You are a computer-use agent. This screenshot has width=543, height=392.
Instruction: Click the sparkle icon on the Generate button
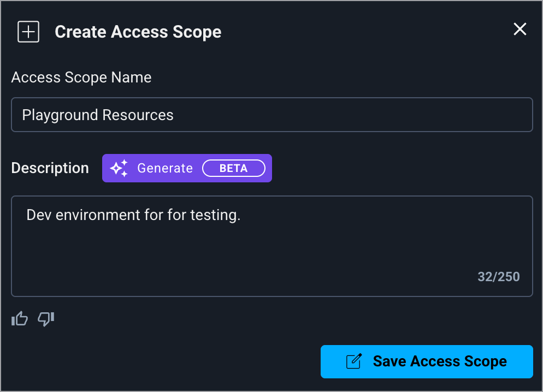coord(119,168)
